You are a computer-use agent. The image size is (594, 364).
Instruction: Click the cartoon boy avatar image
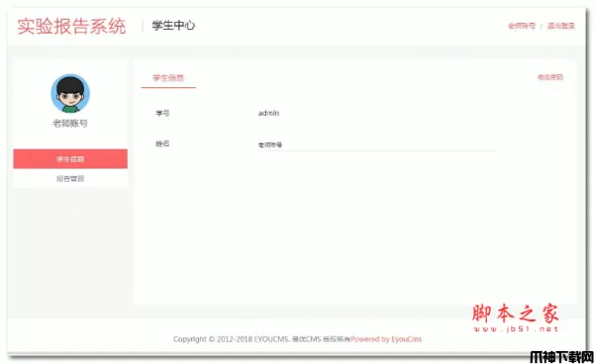point(70,93)
